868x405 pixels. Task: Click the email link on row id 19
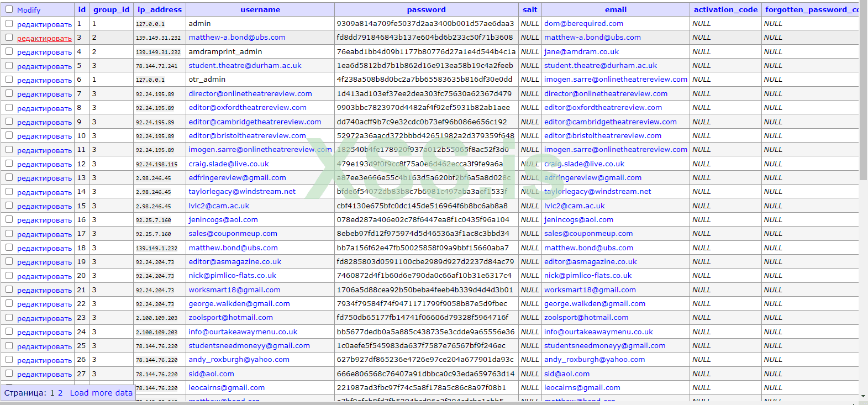pos(590,261)
